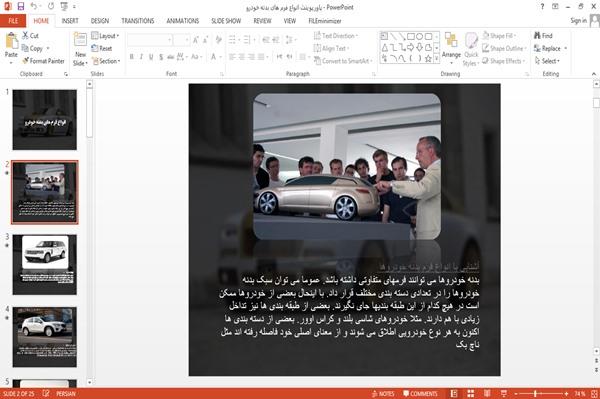Image resolution: width=600 pixels, height=399 pixels.
Task: Toggle Bold formatting
Action: point(132,57)
